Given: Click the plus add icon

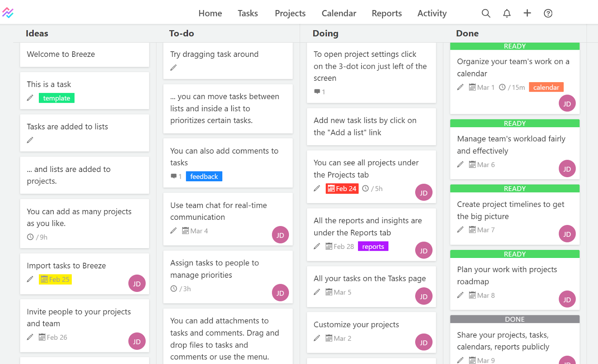Looking at the screenshot, I should coord(527,13).
